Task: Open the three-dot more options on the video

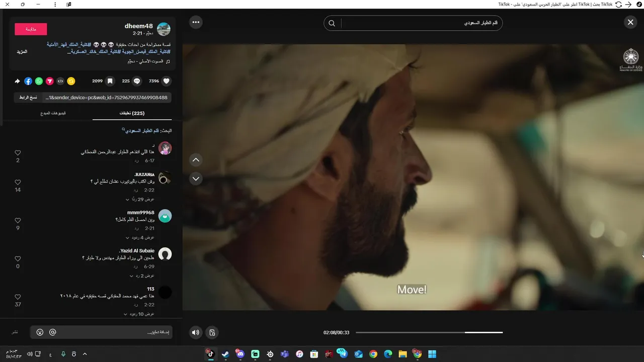Action: pyautogui.click(x=196, y=22)
